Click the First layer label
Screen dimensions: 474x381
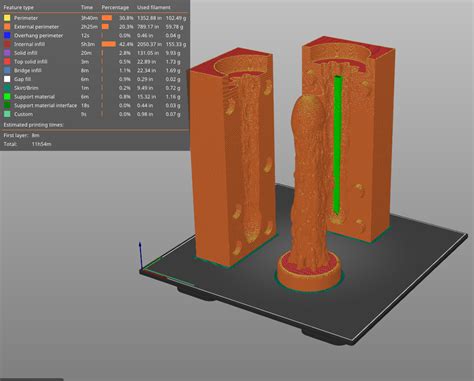click(16, 135)
